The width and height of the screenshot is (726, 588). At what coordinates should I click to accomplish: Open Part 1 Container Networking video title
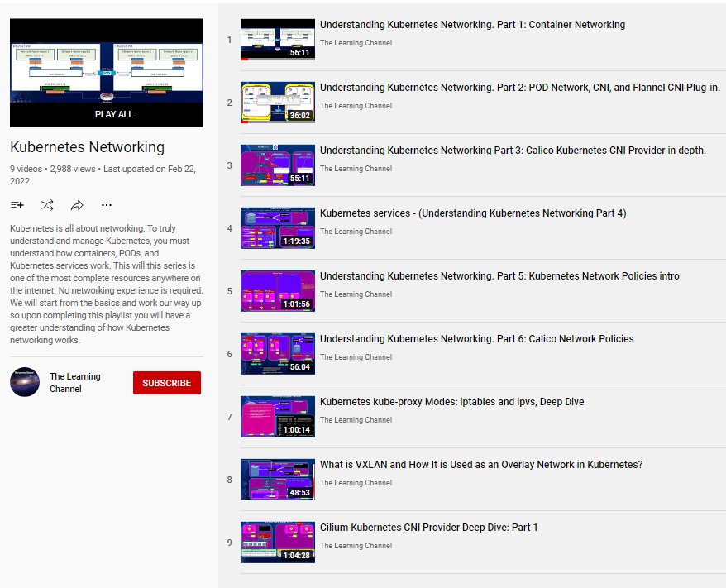(x=472, y=25)
